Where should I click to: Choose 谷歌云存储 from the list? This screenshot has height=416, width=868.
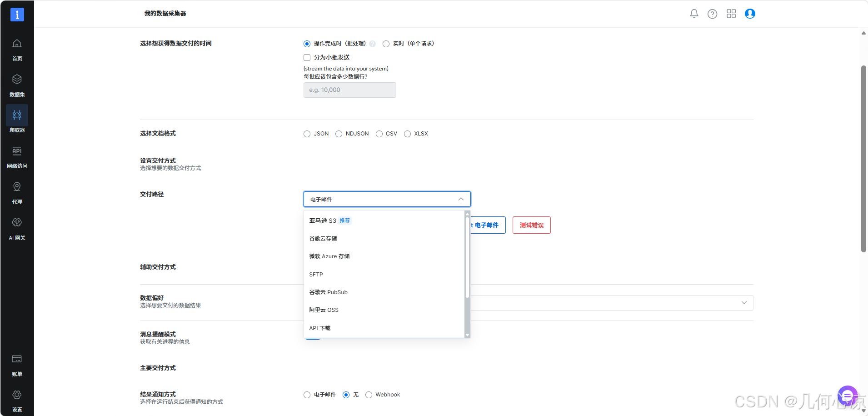tap(384, 238)
